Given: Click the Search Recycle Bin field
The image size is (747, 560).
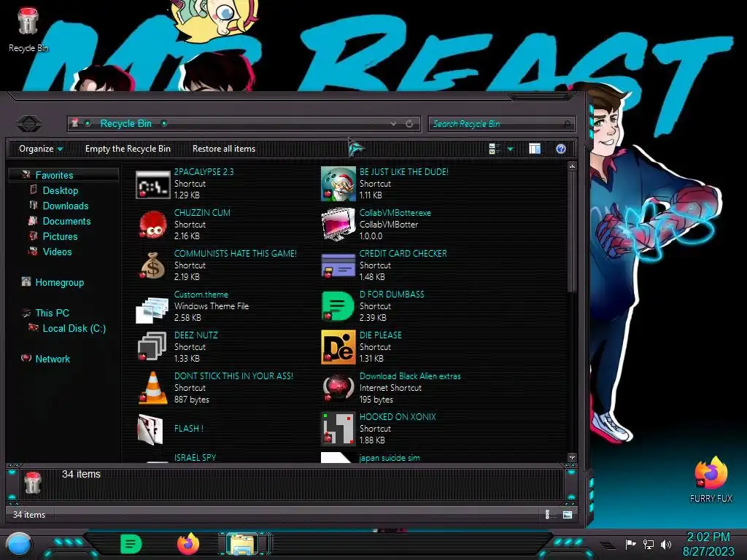Looking at the screenshot, I should point(501,124).
